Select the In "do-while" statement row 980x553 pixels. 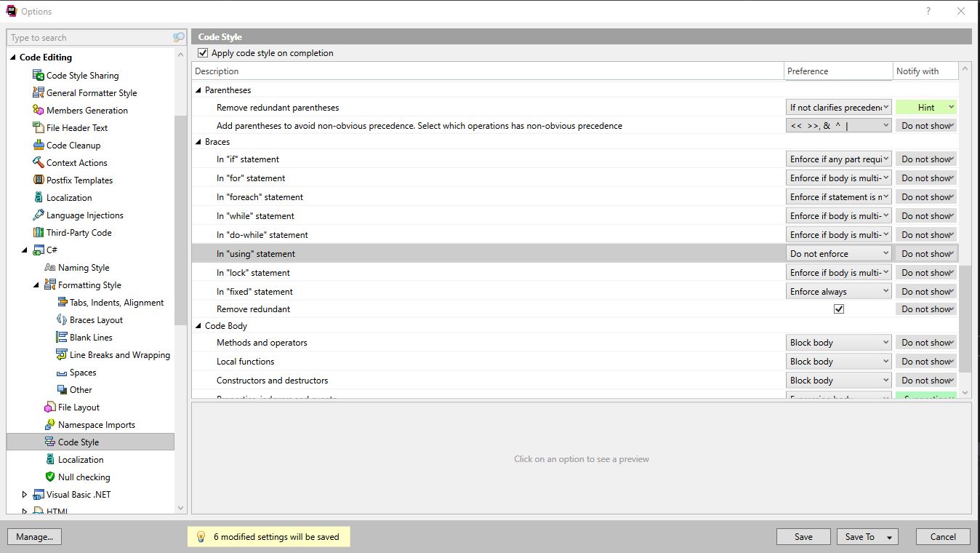[x=575, y=234]
